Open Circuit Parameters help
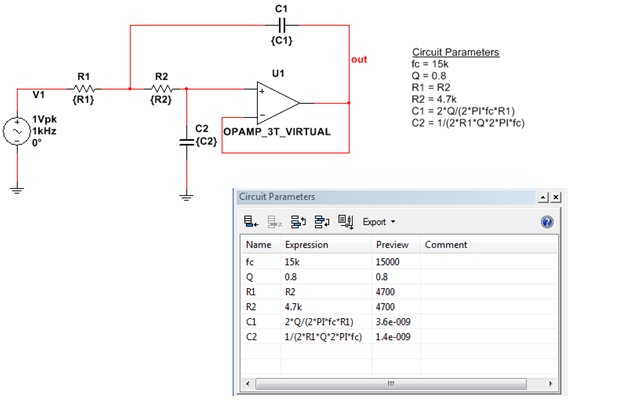Screen dimensions: 623x404 point(547,222)
